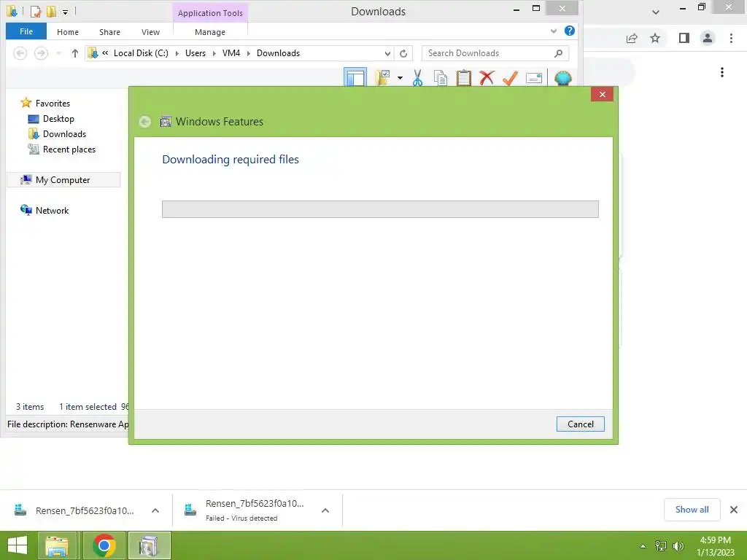The image size is (747, 560).
Task: Click the Explorer help question mark icon
Action: tap(569, 31)
